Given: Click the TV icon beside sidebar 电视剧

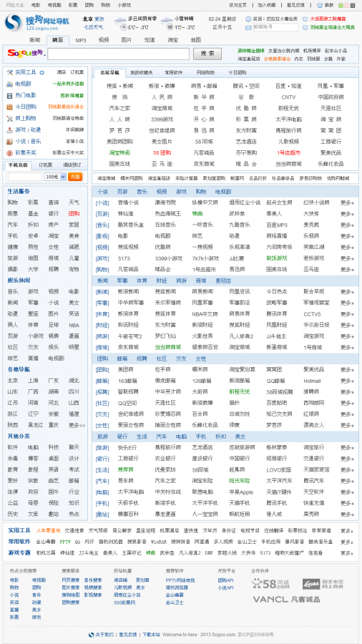Looking at the screenshot, I should tap(10, 84).
